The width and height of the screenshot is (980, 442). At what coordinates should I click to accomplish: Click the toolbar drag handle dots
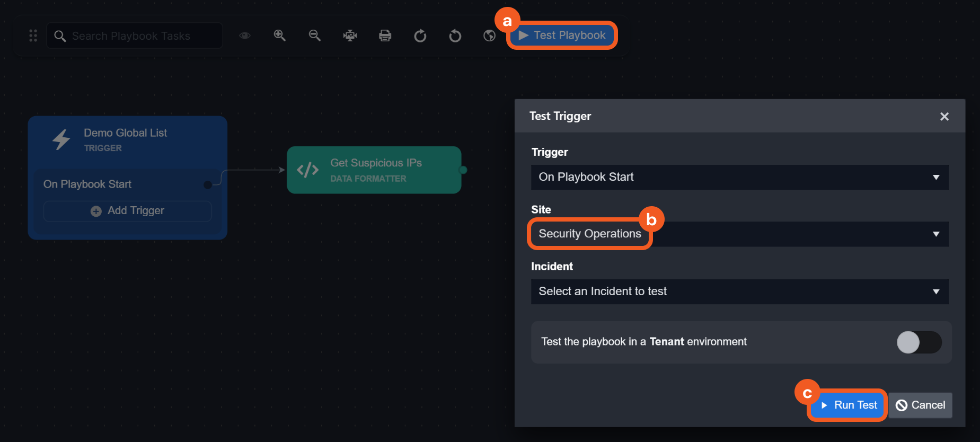pos(33,36)
